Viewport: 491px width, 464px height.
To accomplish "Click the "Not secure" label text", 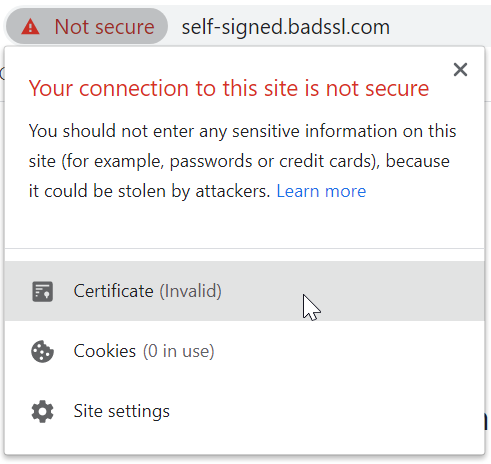I will 104,27.
